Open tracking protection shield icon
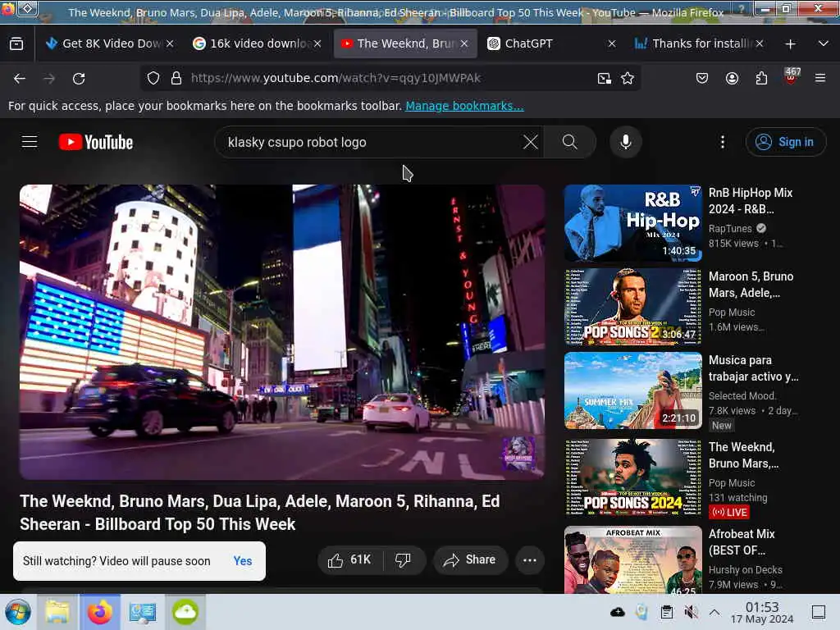Screen dimensions: 840x630 click(x=153, y=78)
